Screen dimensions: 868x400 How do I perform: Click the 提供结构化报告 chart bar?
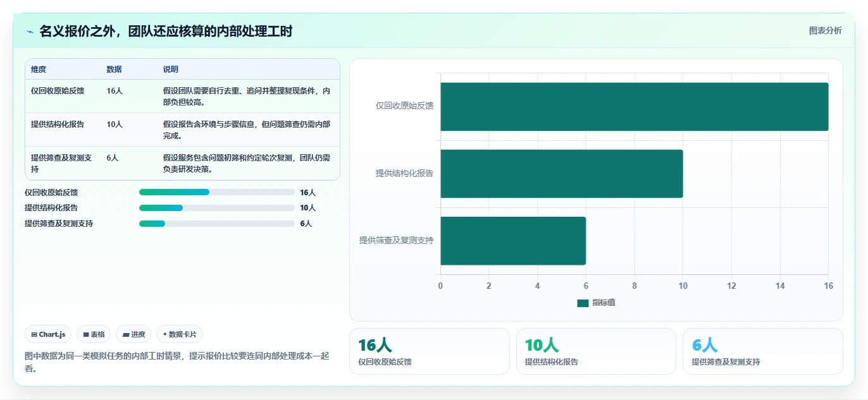point(562,174)
